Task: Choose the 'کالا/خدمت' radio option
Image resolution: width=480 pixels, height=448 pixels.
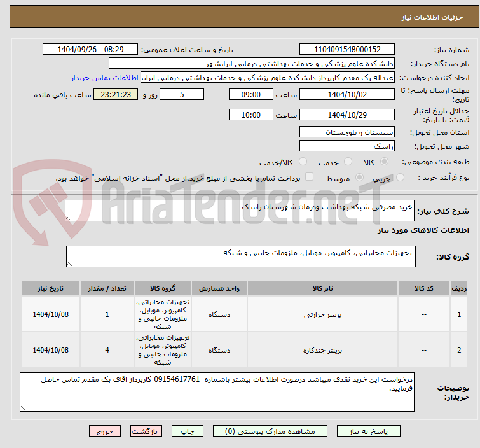Action: click(302, 162)
